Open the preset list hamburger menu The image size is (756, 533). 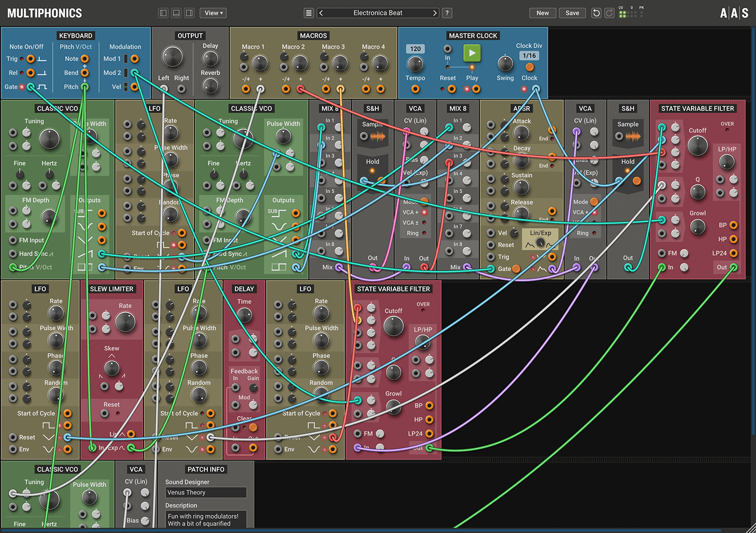[x=308, y=12]
